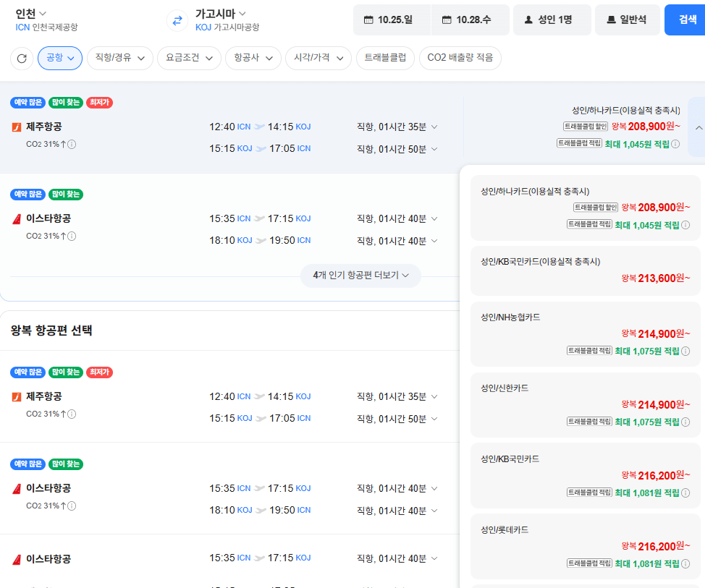
Task: Open the 성인 1명 passenger selector
Action: [x=552, y=20]
